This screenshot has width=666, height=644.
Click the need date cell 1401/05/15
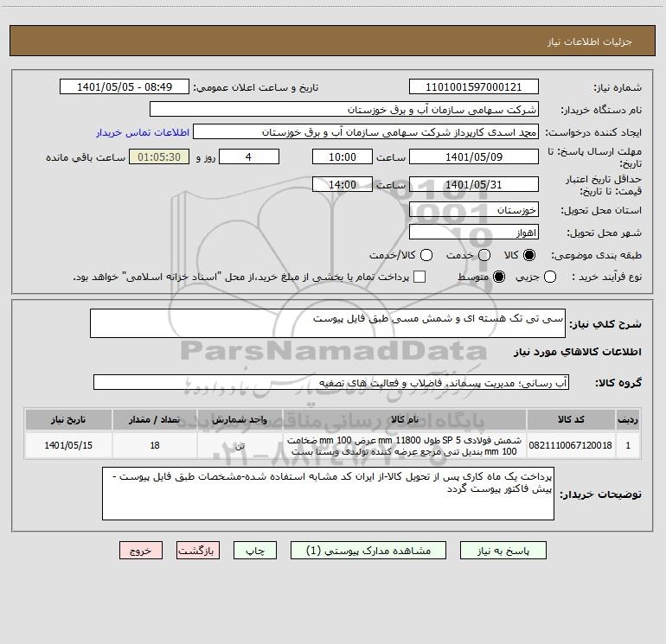coord(68,445)
